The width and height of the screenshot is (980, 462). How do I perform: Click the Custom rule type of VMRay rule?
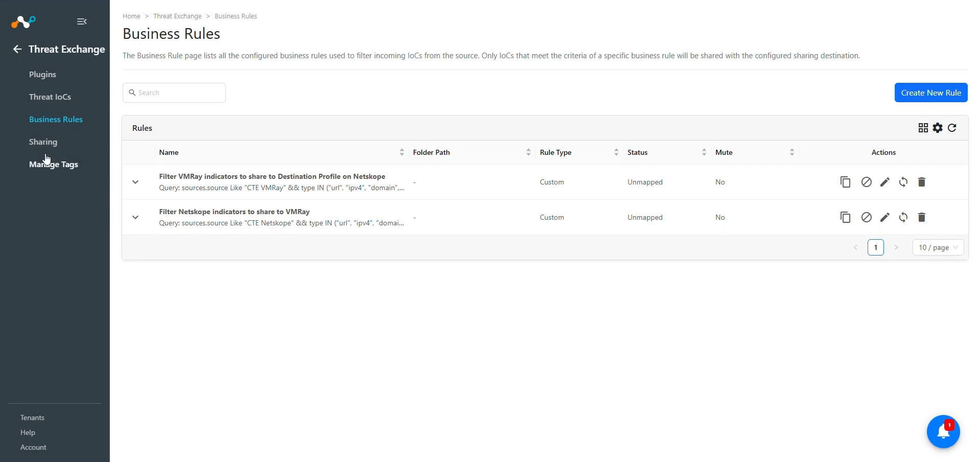point(552,182)
